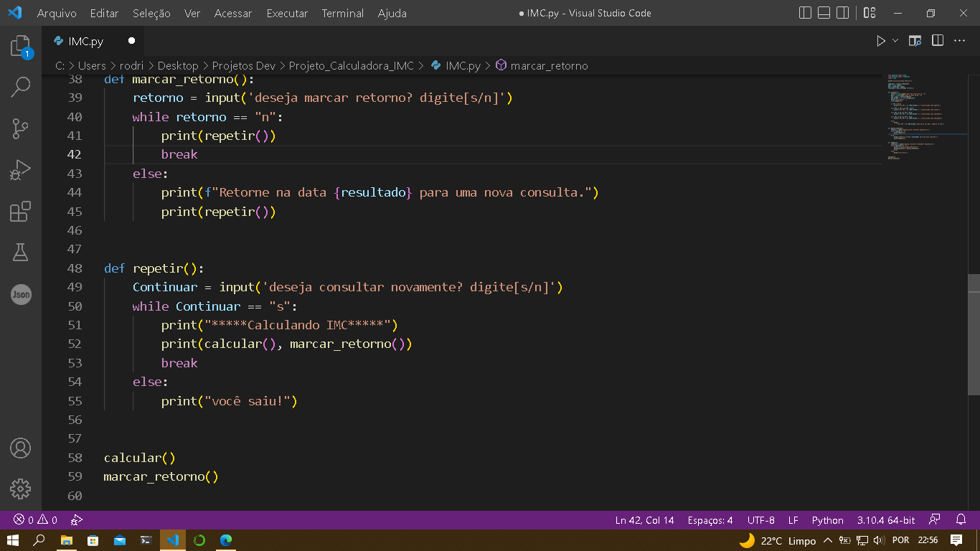980x551 pixels.
Task: Click the POR language indicator in tray
Action: (x=900, y=540)
